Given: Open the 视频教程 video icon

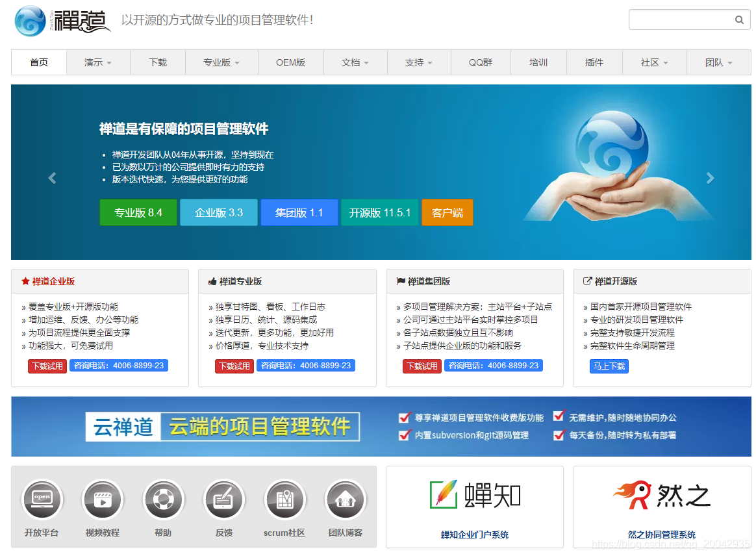Looking at the screenshot, I should coord(103,499).
